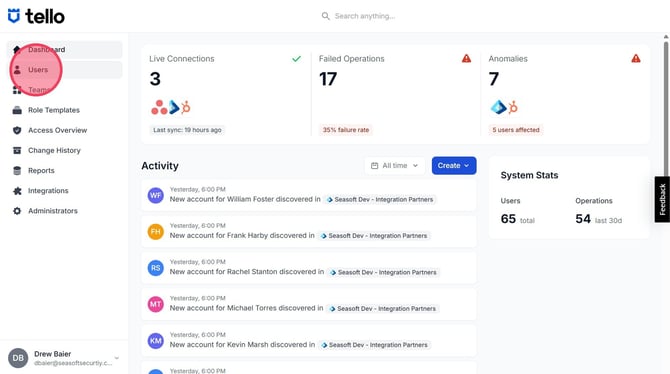Select New account for Rachel Stanton text
Viewport: 670px width, 374px height.
coord(247,272)
